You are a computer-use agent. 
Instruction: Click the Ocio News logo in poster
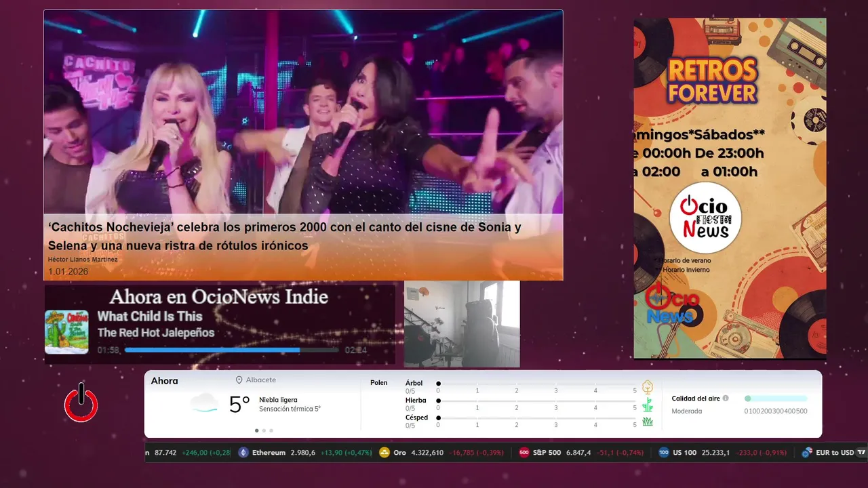(671, 305)
